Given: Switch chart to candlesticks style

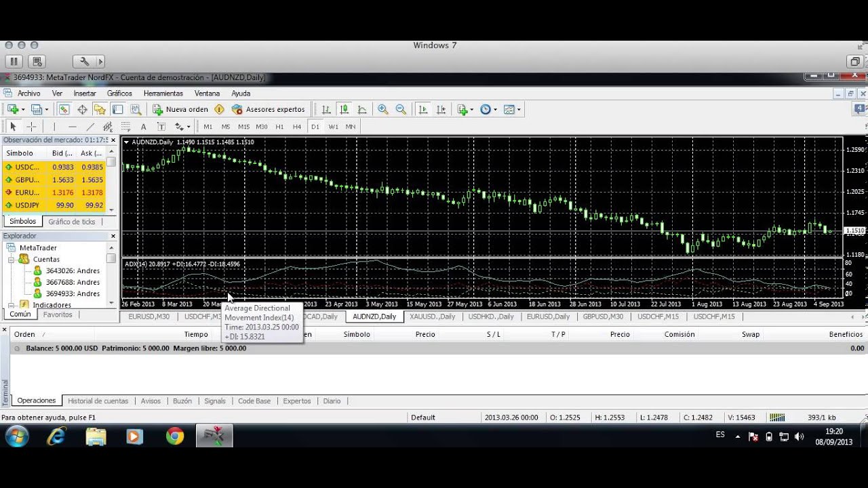Looking at the screenshot, I should [x=344, y=109].
